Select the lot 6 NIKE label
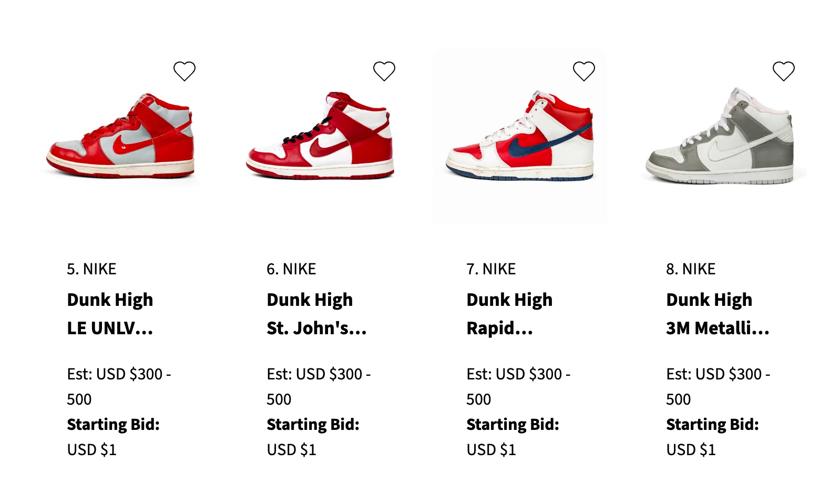This screenshot has height=504, width=840. pos(291,269)
